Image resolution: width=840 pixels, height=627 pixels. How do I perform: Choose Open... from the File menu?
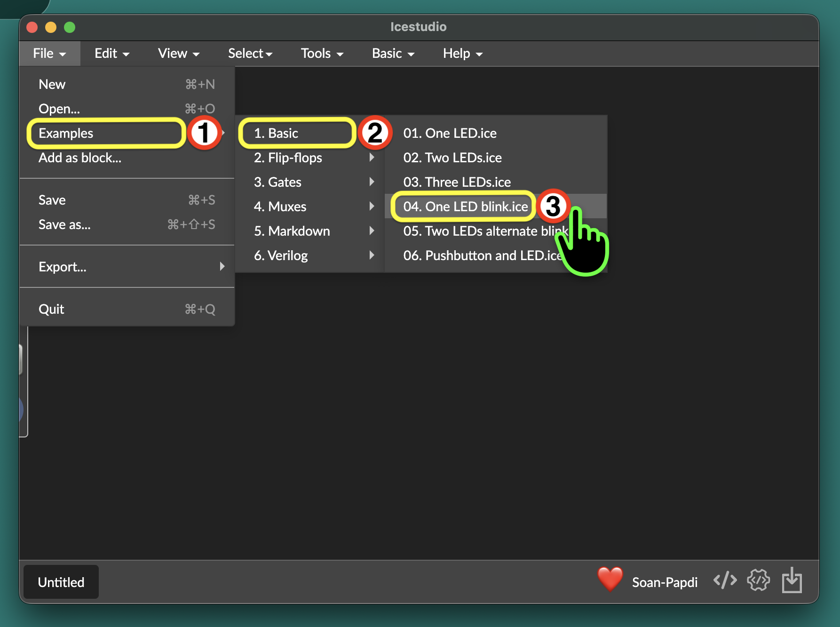(127, 109)
